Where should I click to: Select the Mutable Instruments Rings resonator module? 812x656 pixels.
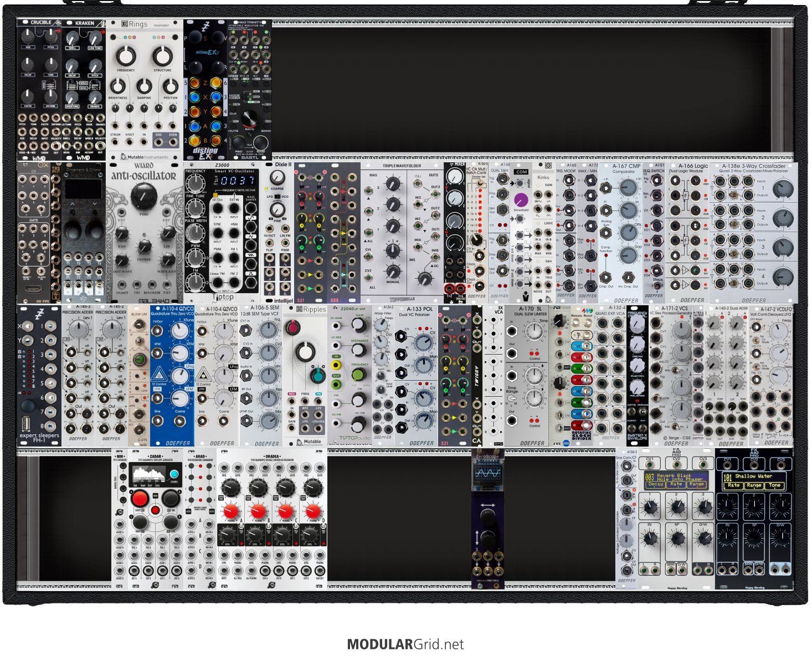(x=144, y=90)
